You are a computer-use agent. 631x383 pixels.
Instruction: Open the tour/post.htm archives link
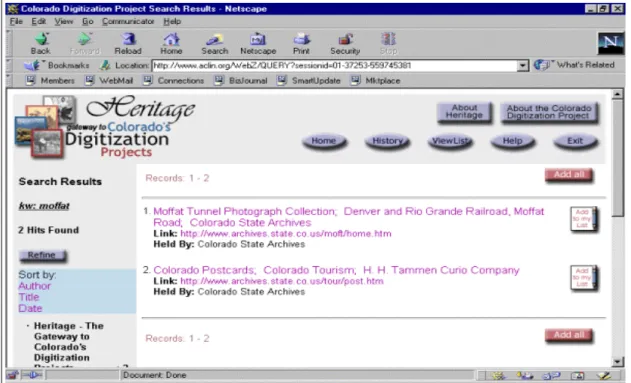click(x=282, y=281)
